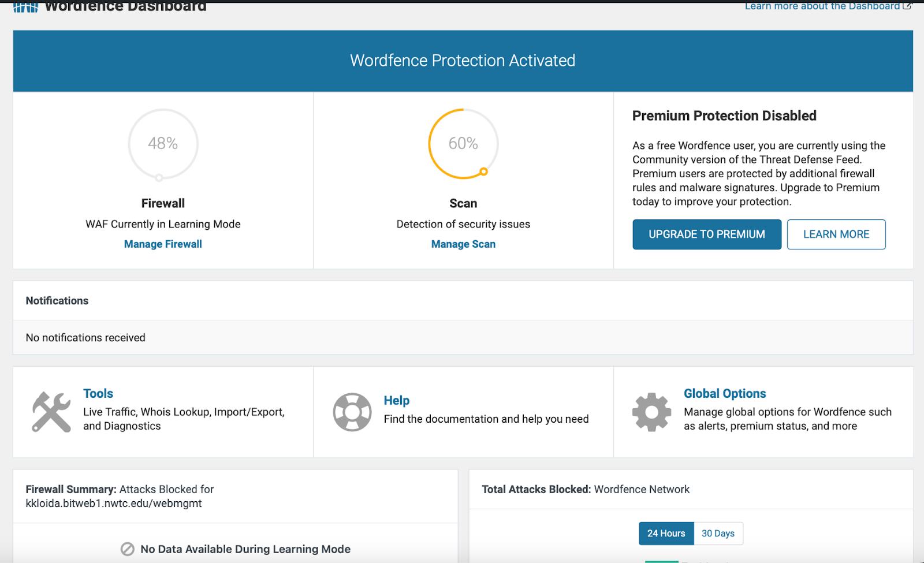
Task: Open the Tools link
Action: 98,394
